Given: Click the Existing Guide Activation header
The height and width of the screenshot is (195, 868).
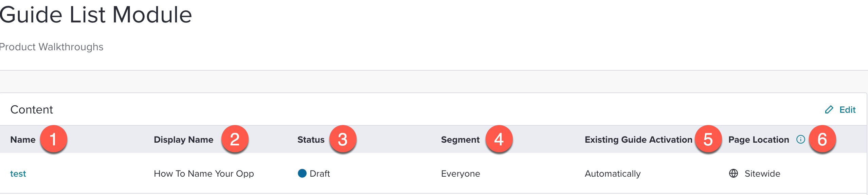Looking at the screenshot, I should click(x=638, y=140).
